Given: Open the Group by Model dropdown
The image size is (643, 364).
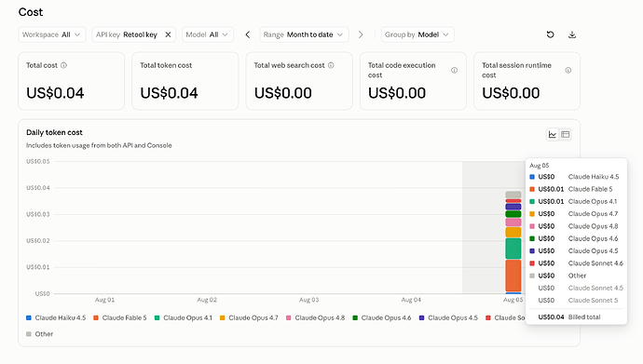Looking at the screenshot, I should pos(417,34).
